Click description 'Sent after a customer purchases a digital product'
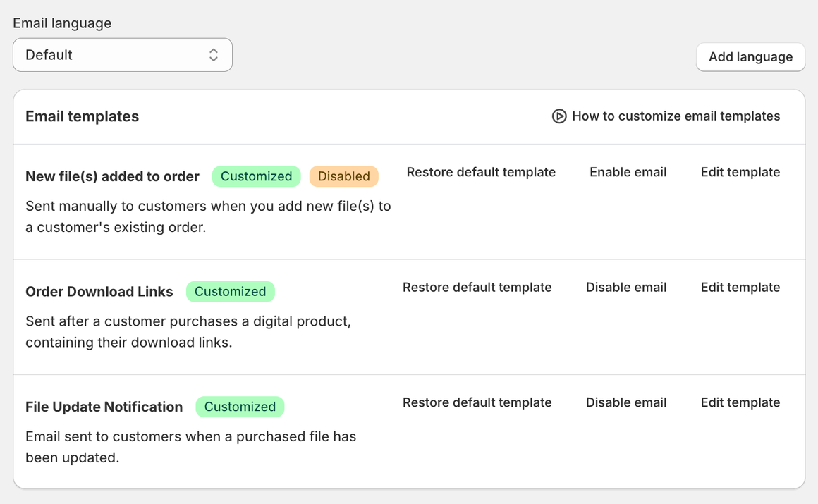818x504 pixels. [188, 332]
